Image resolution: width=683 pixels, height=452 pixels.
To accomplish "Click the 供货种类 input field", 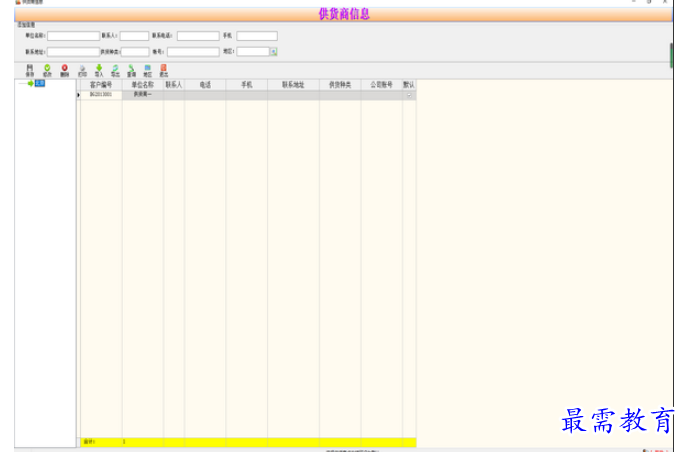I will pos(135,51).
